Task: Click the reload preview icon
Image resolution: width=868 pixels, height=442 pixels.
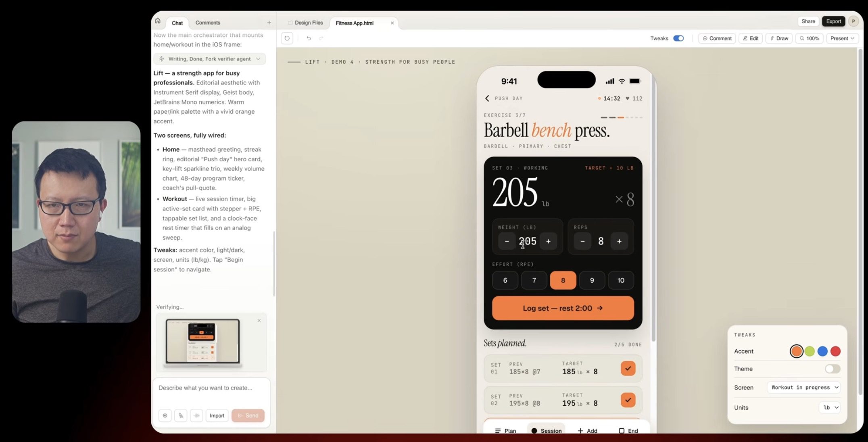Action: (287, 38)
